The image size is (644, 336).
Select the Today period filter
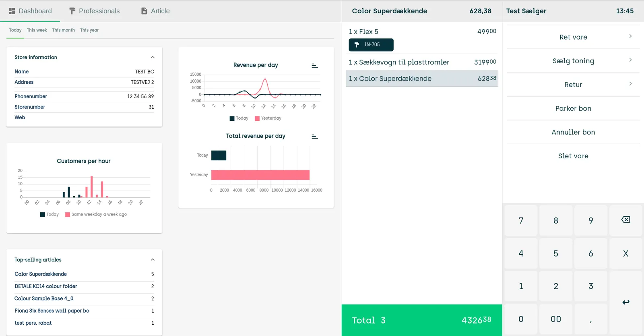point(15,30)
